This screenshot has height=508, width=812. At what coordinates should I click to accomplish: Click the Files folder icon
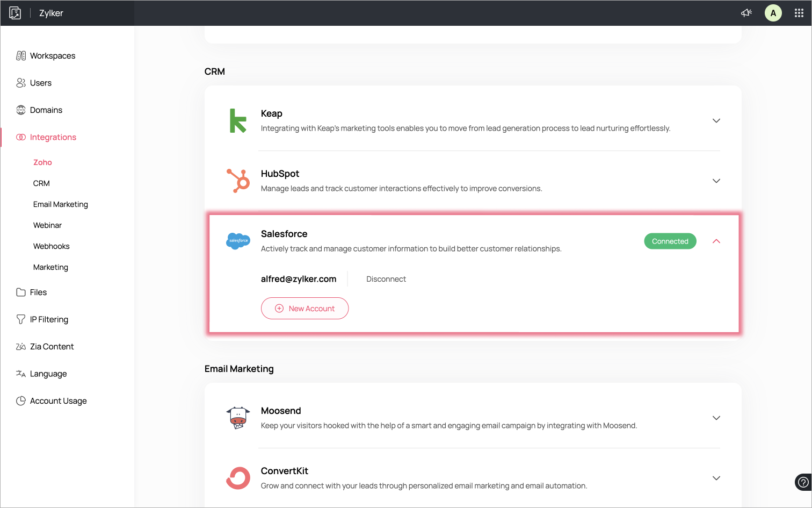(x=21, y=292)
